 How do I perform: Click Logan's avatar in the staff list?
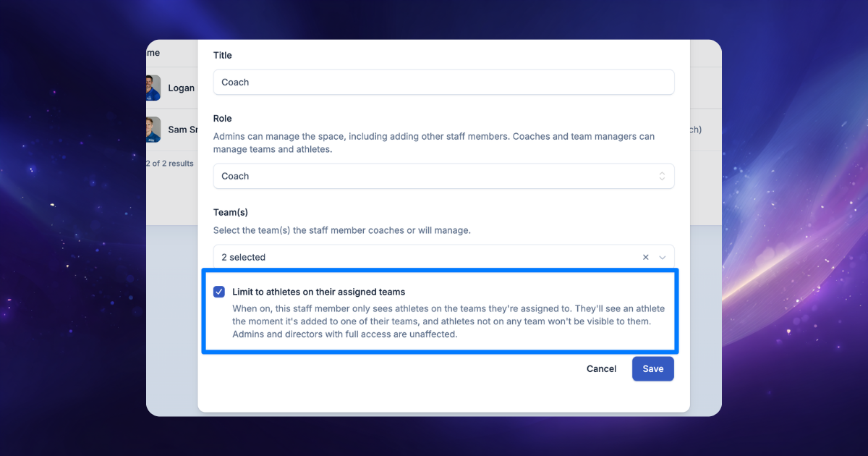(x=153, y=88)
